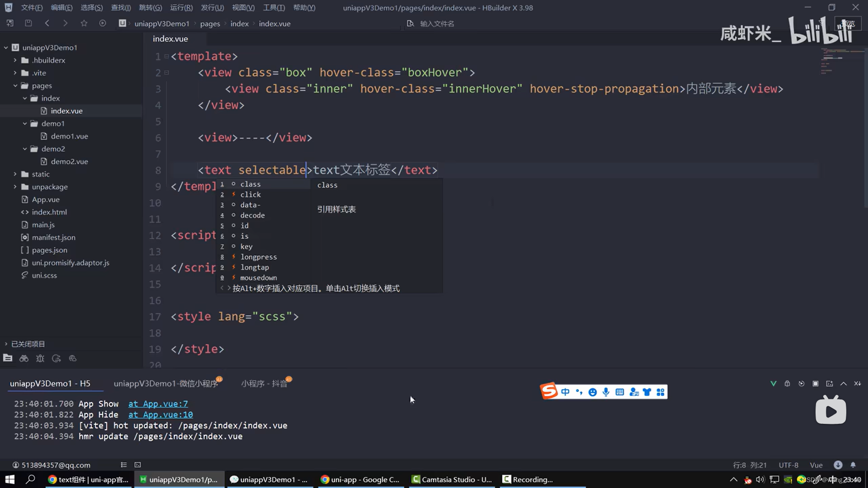Click the console restart icon
This screenshot has height=488, width=868.
tap(802, 384)
